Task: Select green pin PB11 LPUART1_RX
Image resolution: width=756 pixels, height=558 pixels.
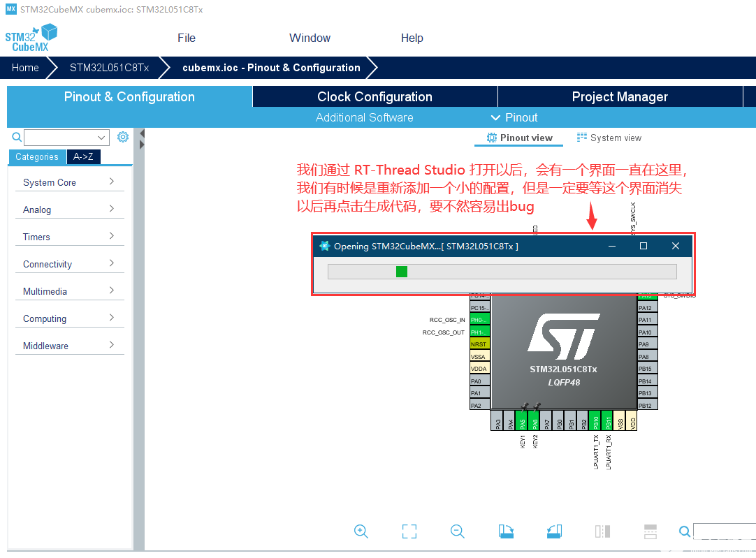Action: (607, 422)
